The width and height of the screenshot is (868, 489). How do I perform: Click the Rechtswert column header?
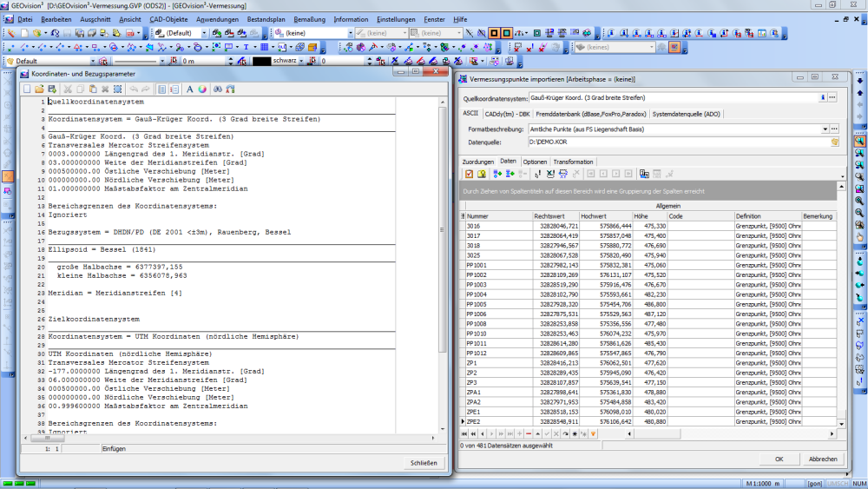[x=556, y=216]
